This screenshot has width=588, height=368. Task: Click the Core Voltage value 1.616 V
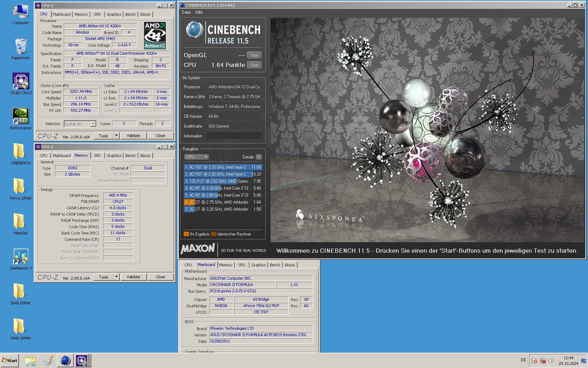coord(124,45)
